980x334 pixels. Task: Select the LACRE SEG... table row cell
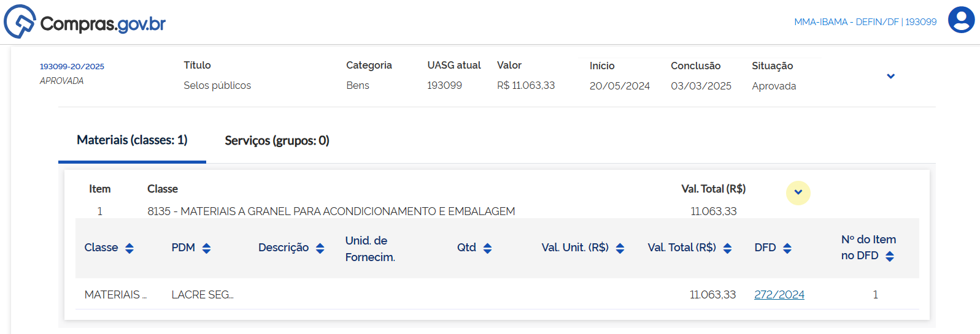tap(202, 295)
